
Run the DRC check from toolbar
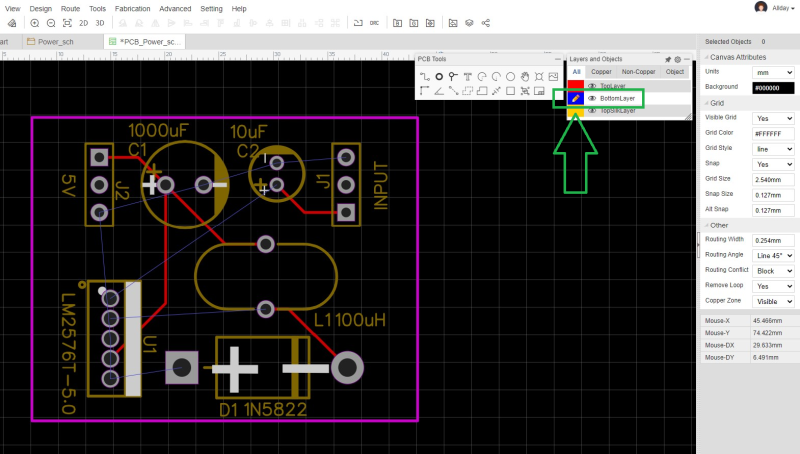[x=374, y=23]
